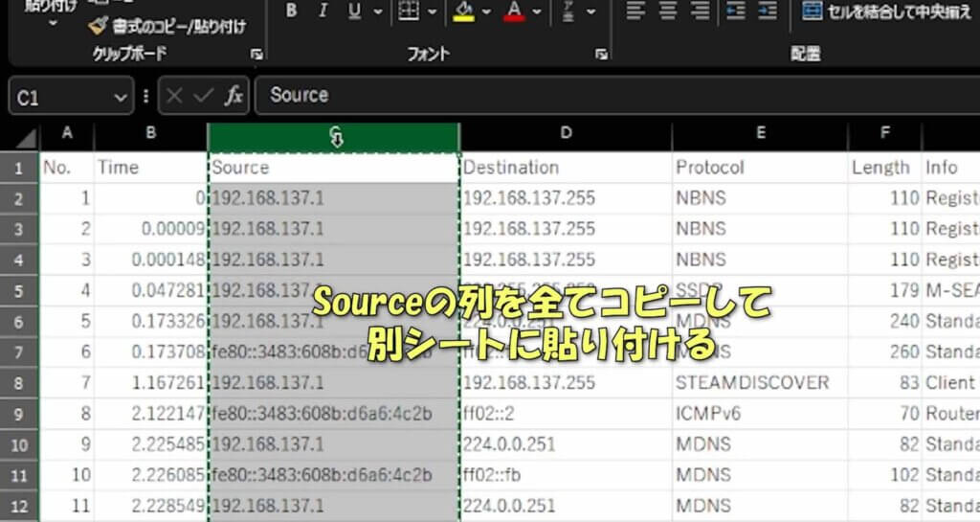Click the format painter brush icon
The height and width of the screenshot is (522, 980).
(98, 26)
